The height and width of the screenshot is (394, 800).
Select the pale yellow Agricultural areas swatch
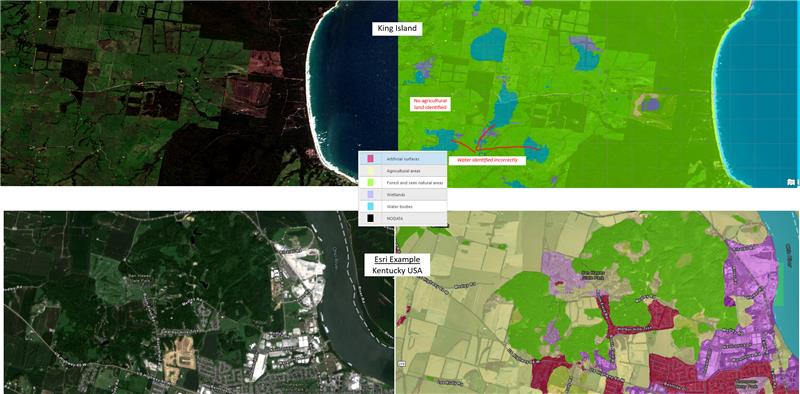(370, 171)
